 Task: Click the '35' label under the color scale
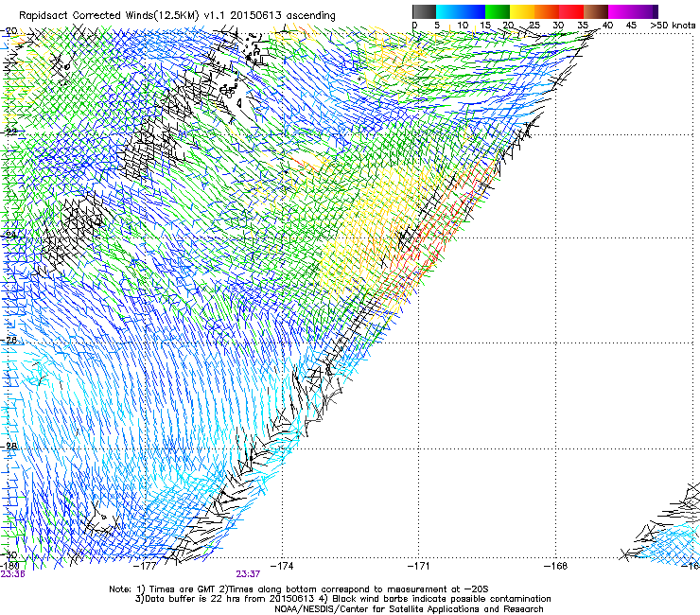point(583,25)
